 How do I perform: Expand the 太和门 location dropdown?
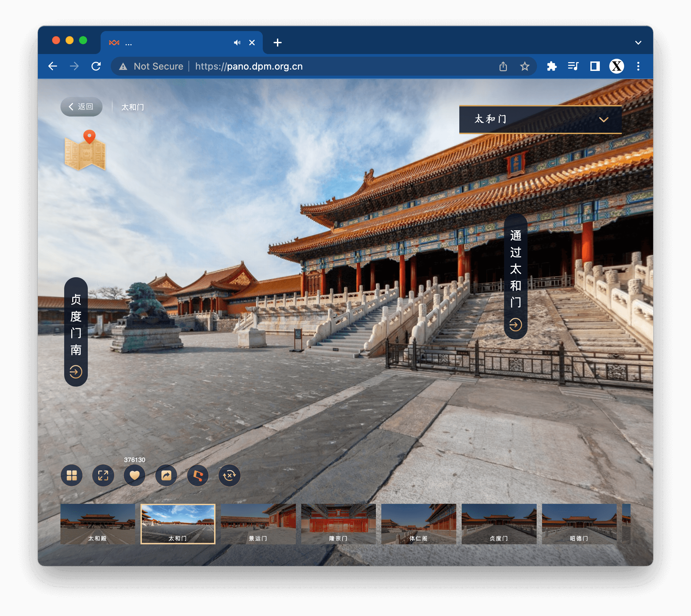click(x=540, y=119)
